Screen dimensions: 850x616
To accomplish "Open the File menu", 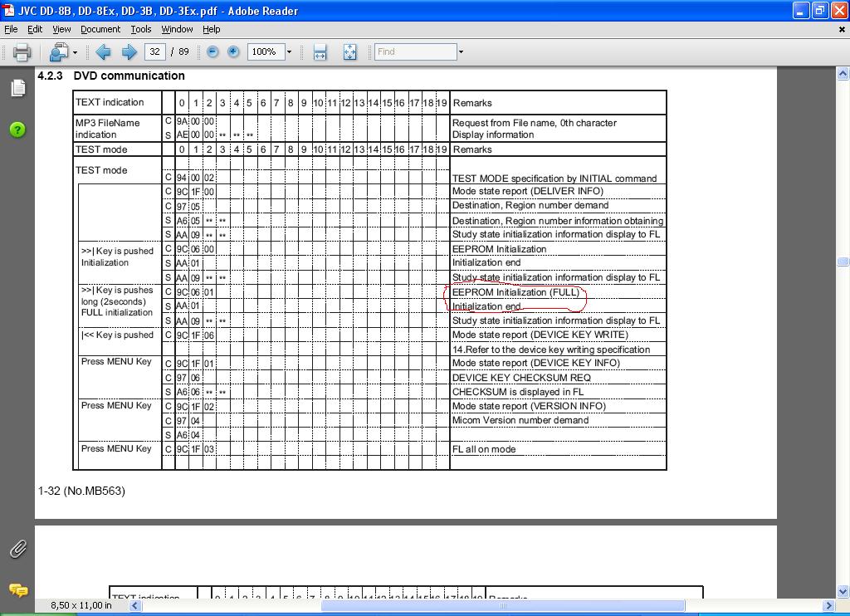I will (x=11, y=29).
